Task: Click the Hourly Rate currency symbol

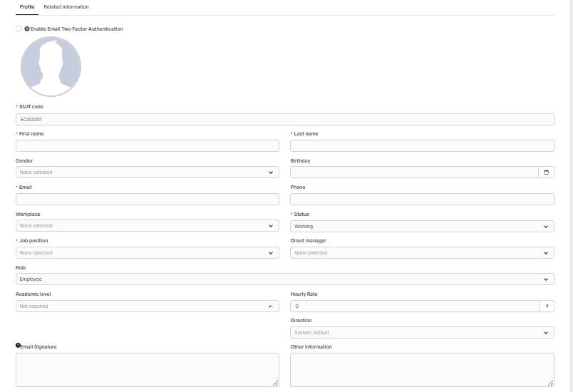Action: pos(547,306)
